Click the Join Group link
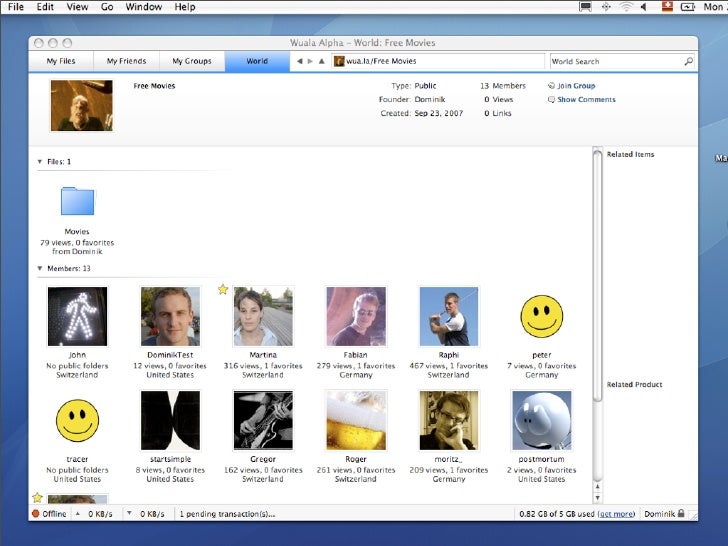Screen dimensions: 728x546 (x=575, y=86)
